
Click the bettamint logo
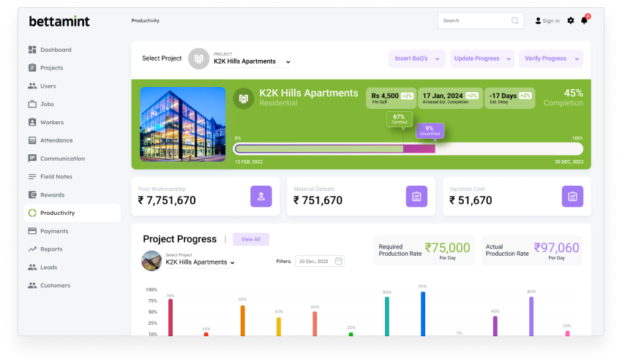(59, 21)
